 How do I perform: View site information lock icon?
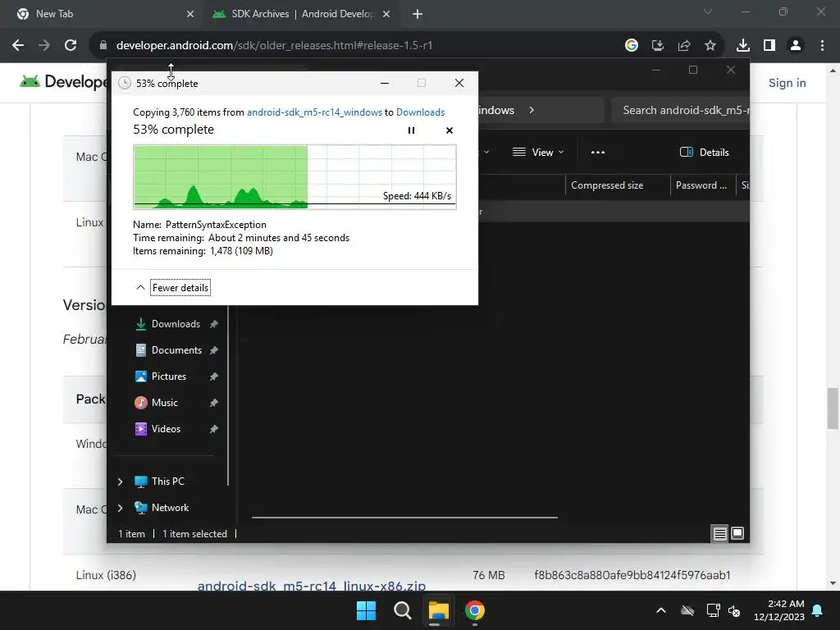(x=103, y=46)
